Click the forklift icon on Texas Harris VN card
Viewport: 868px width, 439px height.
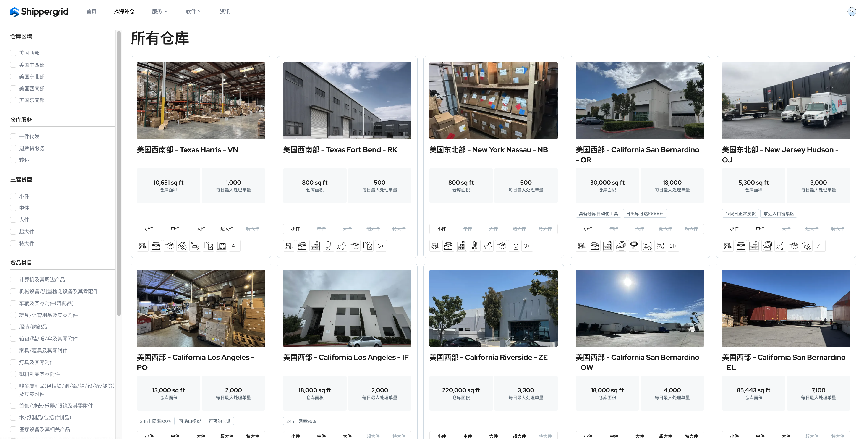(143, 246)
